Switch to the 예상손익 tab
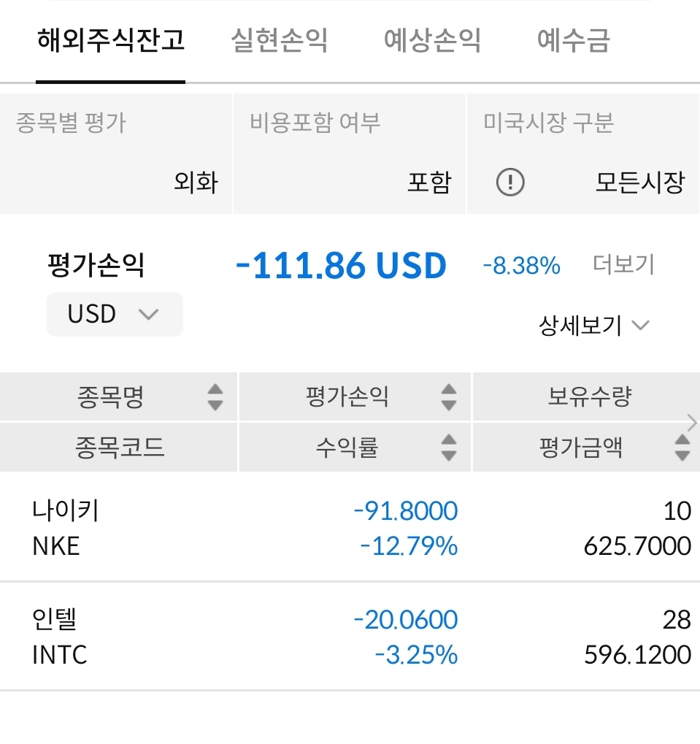 432,40
